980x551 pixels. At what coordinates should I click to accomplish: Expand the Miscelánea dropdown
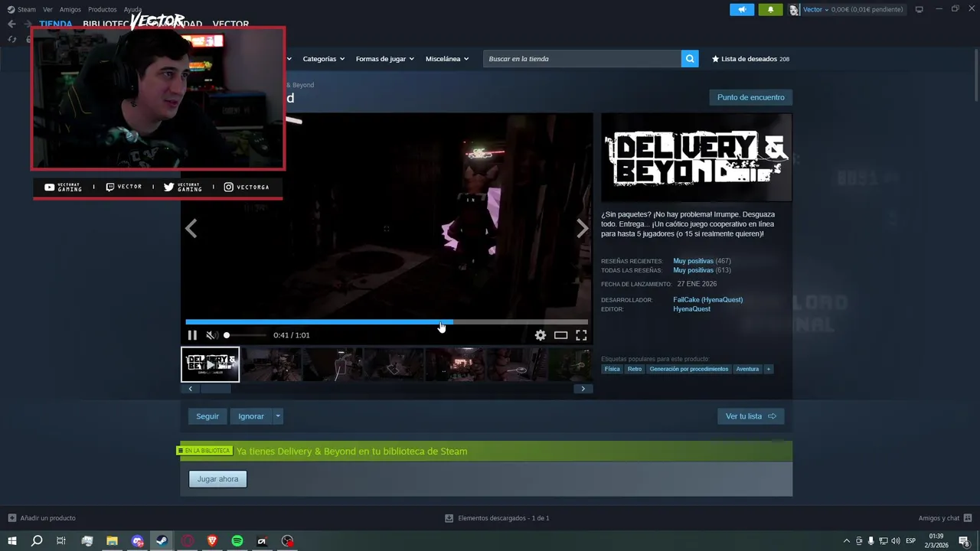(447, 59)
